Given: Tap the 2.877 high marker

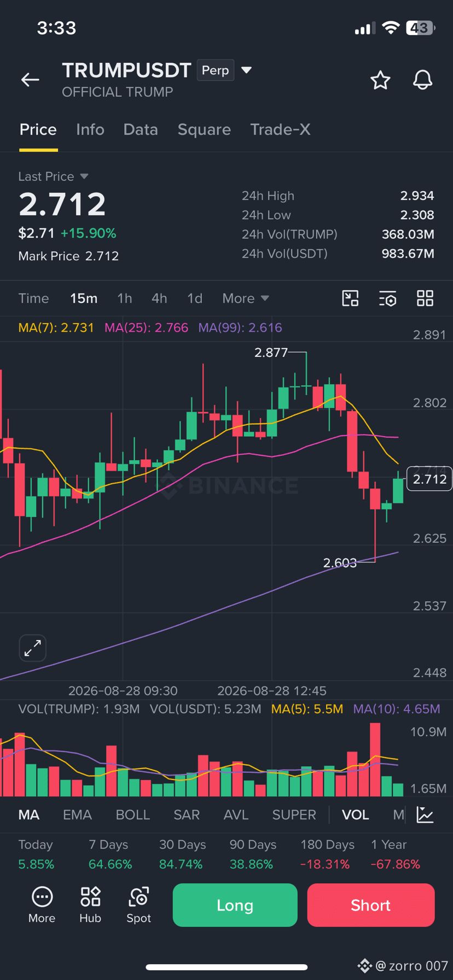Looking at the screenshot, I should coord(271,353).
